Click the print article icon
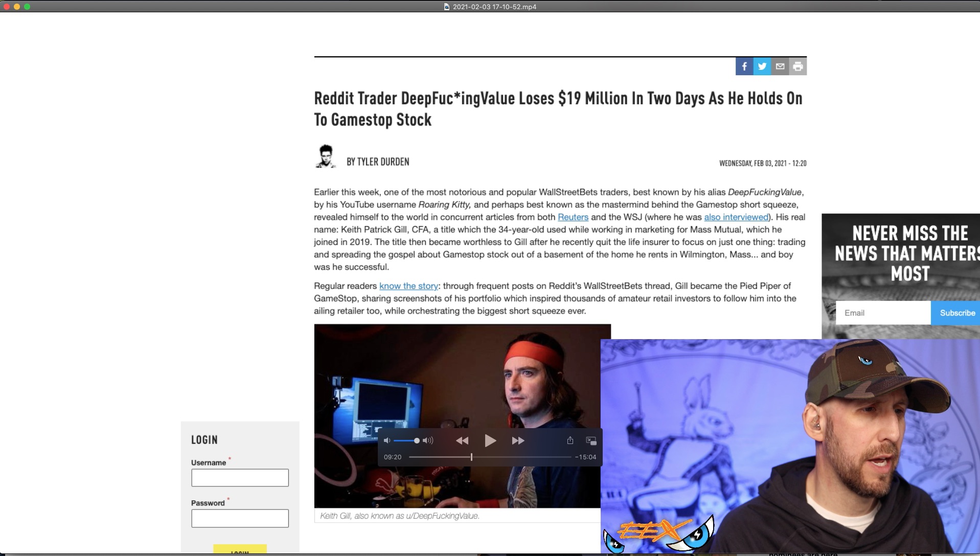This screenshot has height=556, width=980. [x=798, y=66]
